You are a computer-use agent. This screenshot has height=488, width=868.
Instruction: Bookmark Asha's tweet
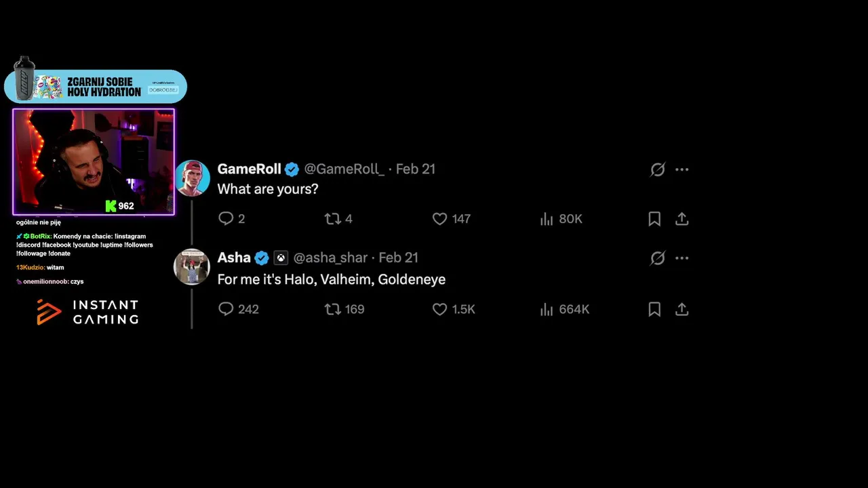654,309
